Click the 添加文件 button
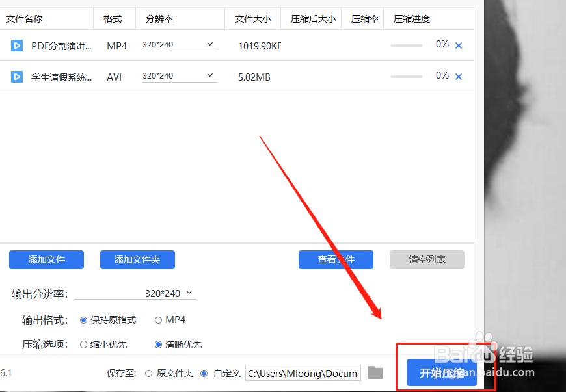Image resolution: width=566 pixels, height=392 pixels. [x=46, y=259]
